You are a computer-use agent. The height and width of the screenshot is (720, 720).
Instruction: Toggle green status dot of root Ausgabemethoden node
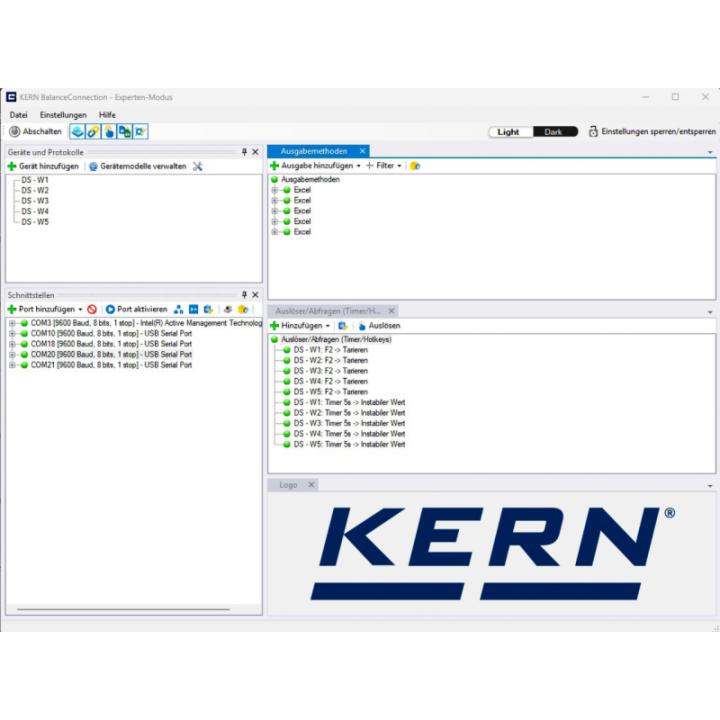point(275,180)
